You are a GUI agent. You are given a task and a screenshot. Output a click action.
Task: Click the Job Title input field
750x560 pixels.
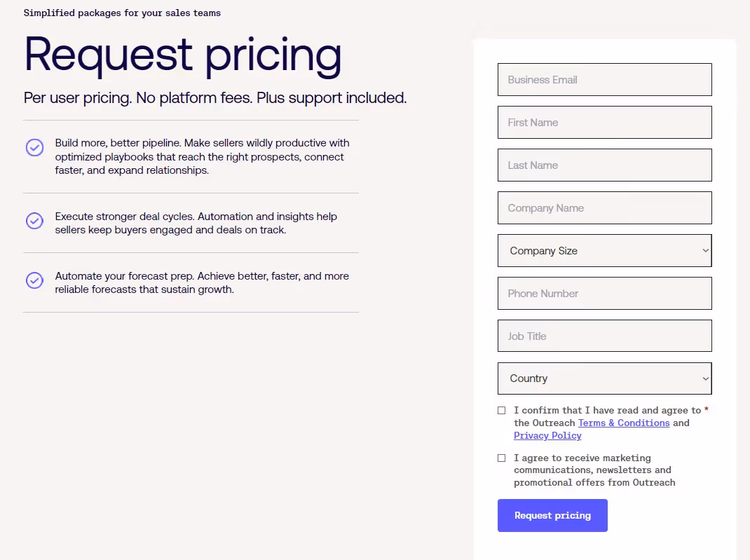[604, 336]
